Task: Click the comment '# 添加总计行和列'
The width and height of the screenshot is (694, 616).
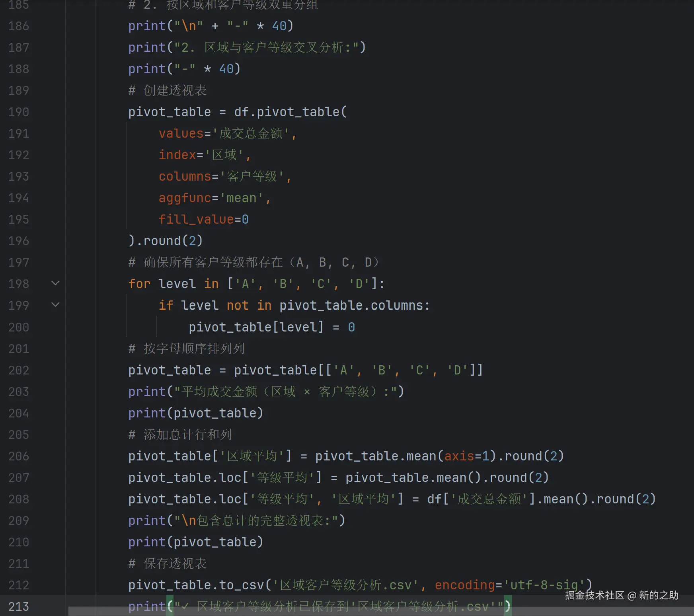Action: tap(180, 435)
